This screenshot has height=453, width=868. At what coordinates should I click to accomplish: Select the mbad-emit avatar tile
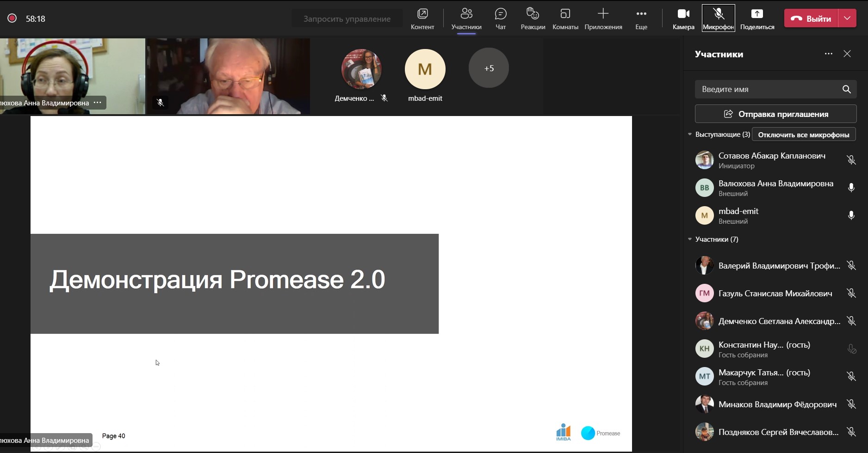tap(425, 69)
